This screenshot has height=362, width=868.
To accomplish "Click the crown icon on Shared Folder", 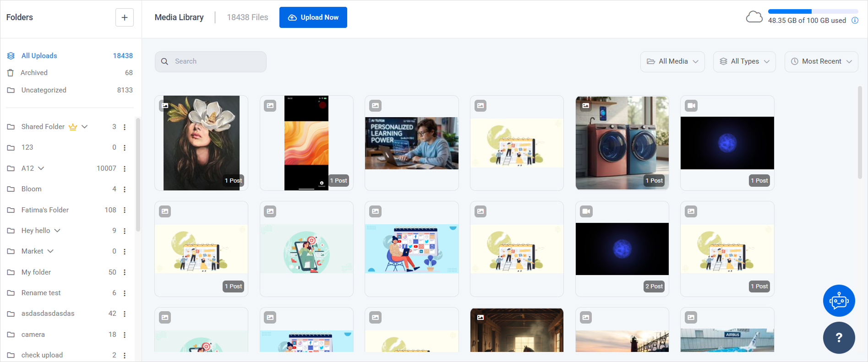I will (73, 127).
